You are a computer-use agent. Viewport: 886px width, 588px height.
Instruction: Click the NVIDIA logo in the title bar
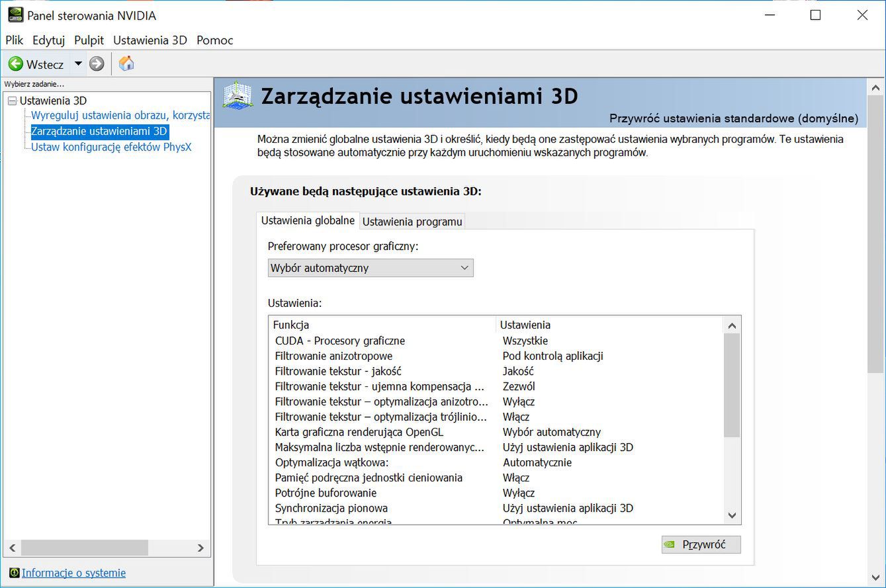(15, 15)
